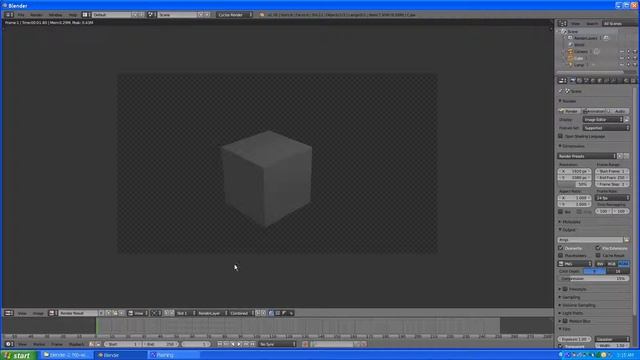The width and height of the screenshot is (640, 360).
Task: Toggle the Border checkbox
Action: tap(560, 211)
